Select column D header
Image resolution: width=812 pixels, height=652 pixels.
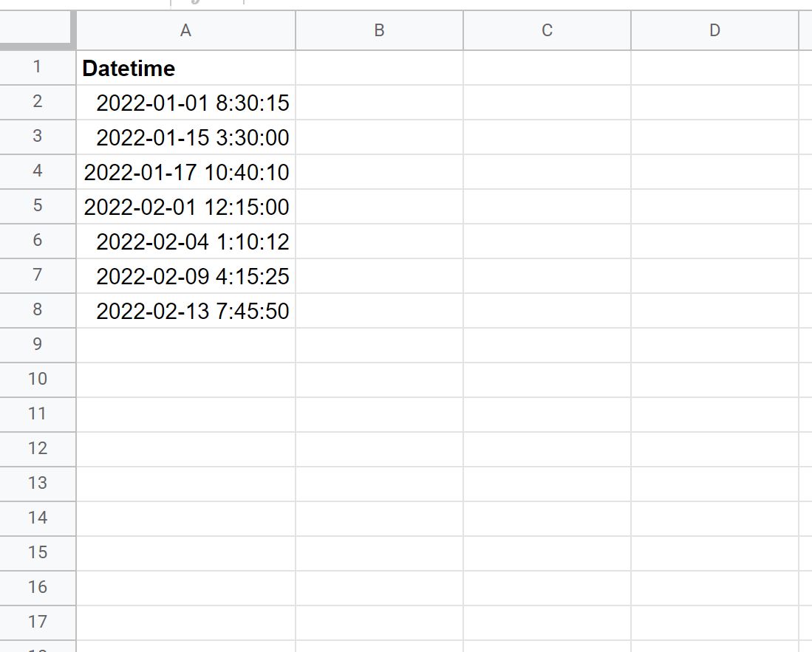point(714,30)
